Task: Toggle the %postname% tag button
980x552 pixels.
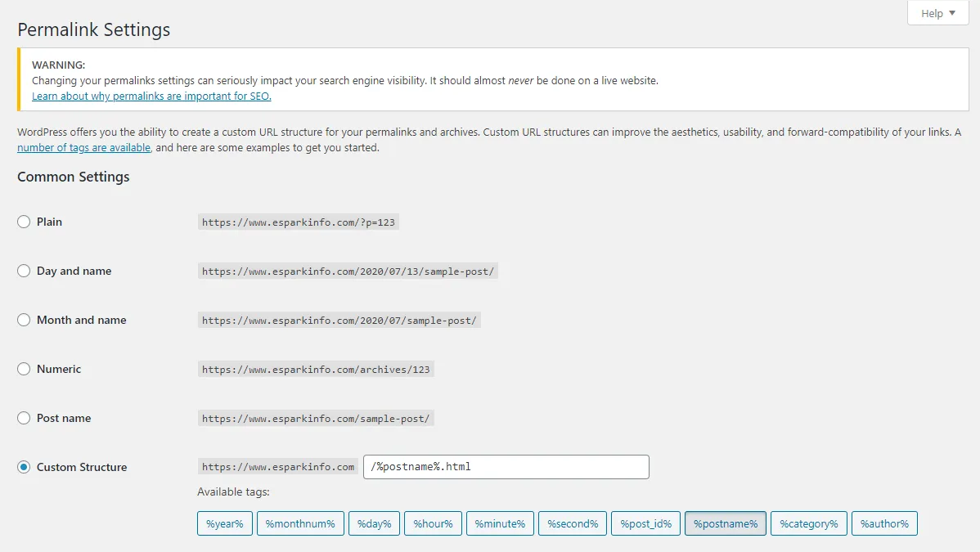Action: click(x=725, y=523)
